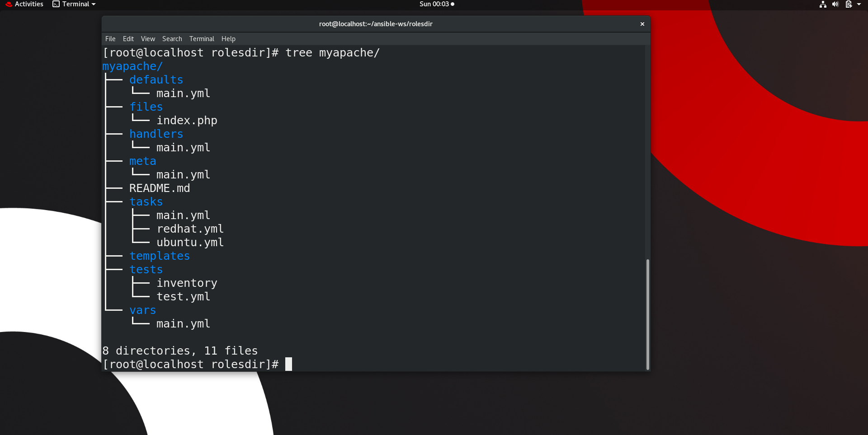Click the '8 directories, 11 files' summary
The height and width of the screenshot is (435, 868).
pyautogui.click(x=180, y=351)
